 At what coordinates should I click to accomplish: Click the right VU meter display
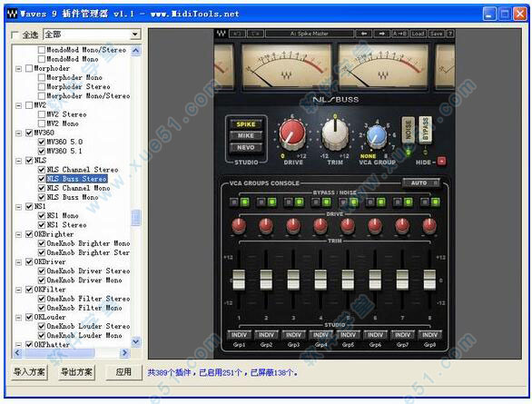click(383, 67)
